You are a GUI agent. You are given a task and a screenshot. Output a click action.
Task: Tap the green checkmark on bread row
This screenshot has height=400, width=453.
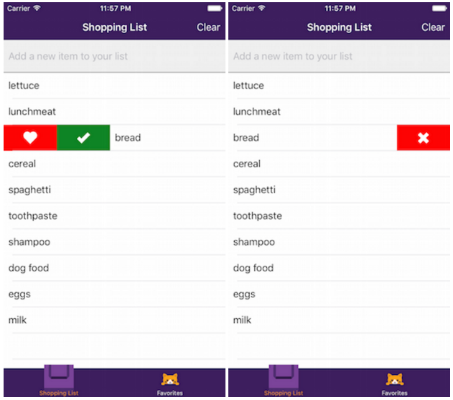(83, 138)
